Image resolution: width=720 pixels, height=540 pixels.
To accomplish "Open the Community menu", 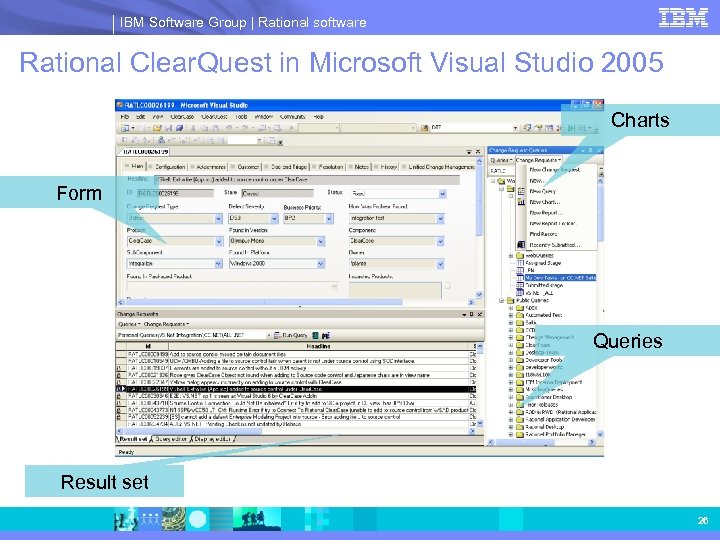I will [x=292, y=117].
